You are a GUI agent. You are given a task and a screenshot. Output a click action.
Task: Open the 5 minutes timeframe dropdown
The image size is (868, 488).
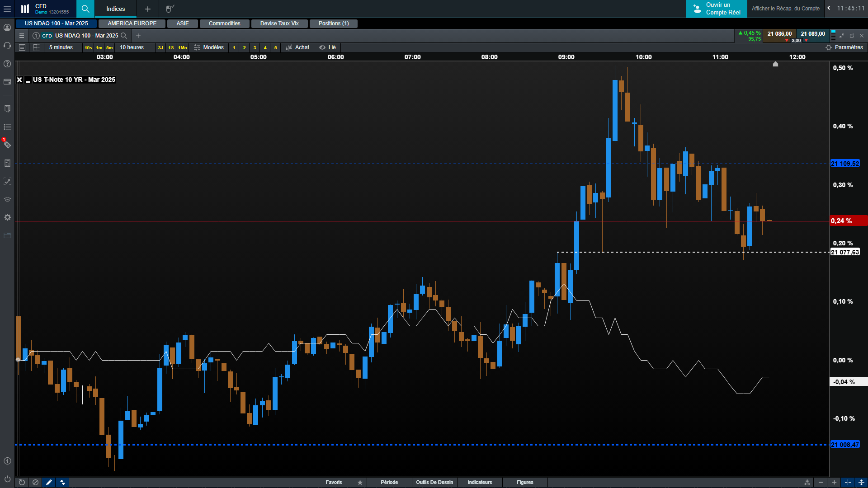click(x=61, y=47)
